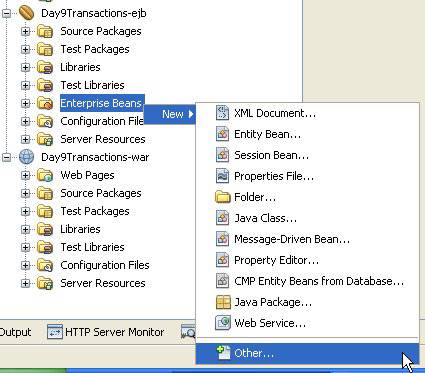Choose XML Document... from the New submenu
The width and height of the screenshot is (425, 373).
tap(307, 113)
